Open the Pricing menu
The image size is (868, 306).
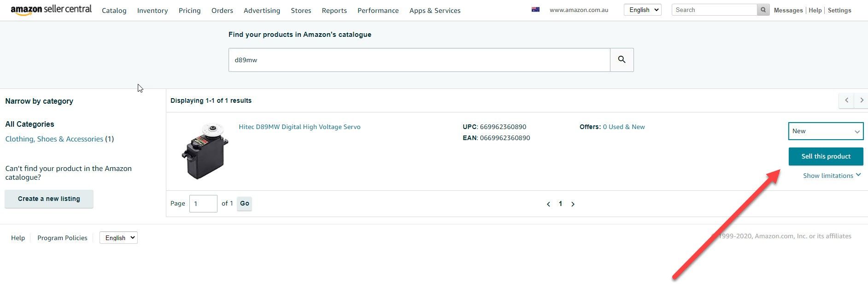tap(190, 10)
